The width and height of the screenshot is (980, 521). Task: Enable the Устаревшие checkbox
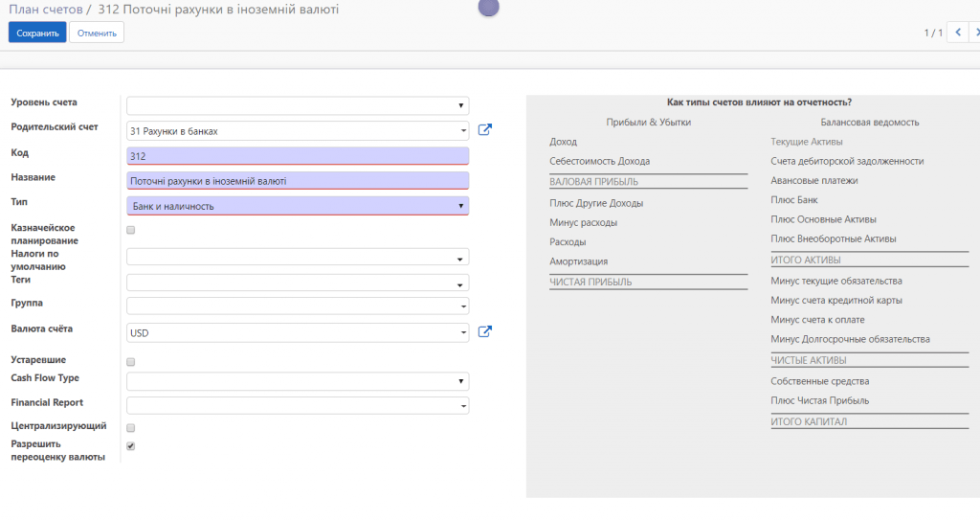click(130, 362)
